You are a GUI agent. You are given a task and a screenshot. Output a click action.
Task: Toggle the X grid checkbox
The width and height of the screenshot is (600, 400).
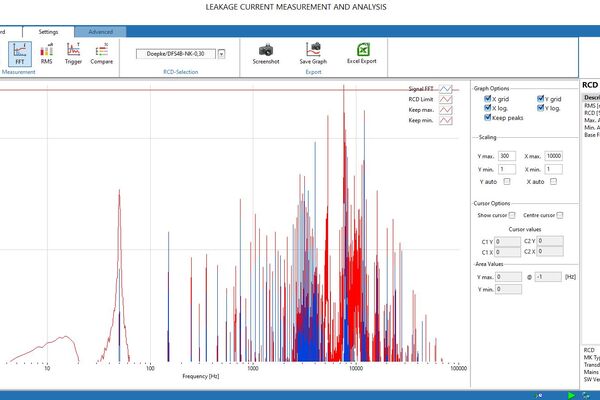(488, 98)
